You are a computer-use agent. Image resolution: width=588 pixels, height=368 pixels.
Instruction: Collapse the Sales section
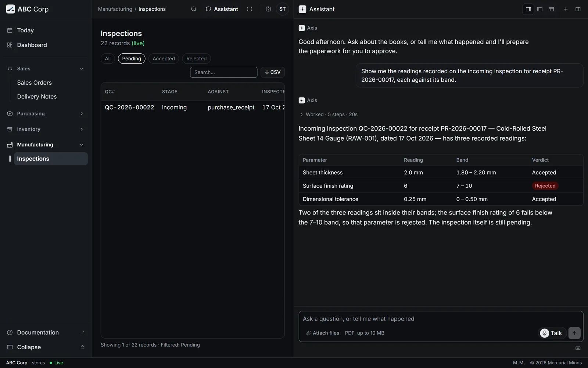46,69
